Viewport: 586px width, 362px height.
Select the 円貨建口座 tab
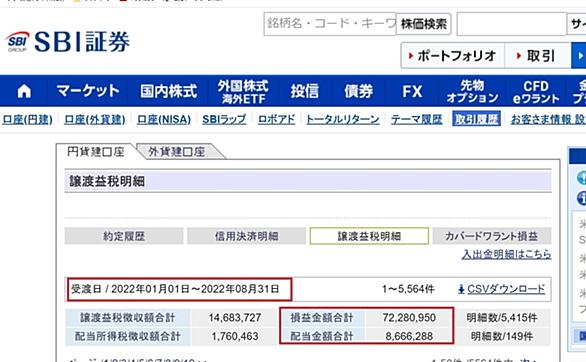[96, 152]
